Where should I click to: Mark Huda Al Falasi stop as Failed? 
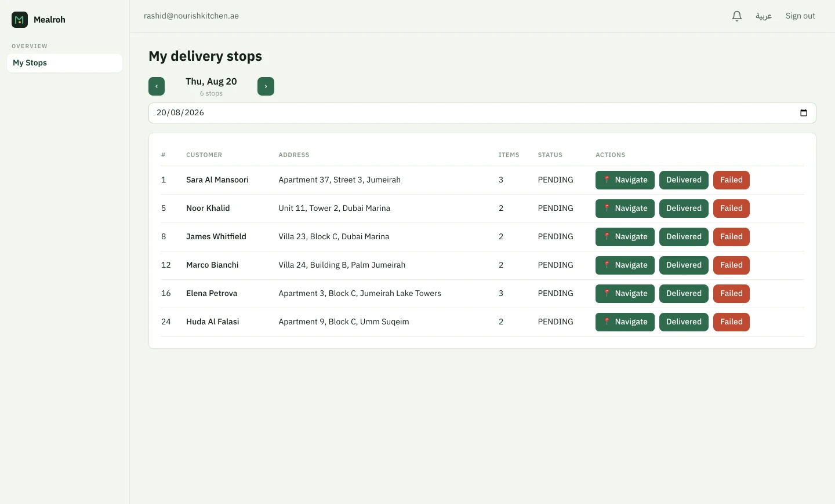(x=731, y=322)
